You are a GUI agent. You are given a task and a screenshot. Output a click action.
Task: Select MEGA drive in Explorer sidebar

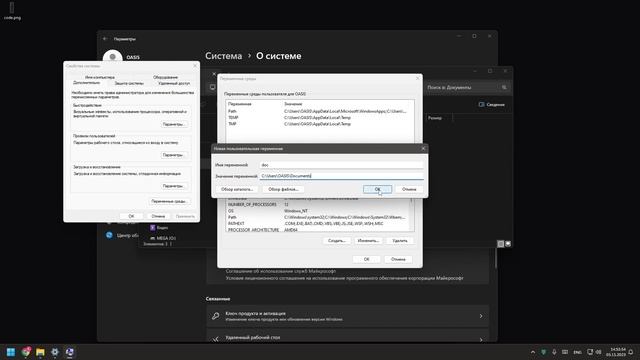point(163,238)
